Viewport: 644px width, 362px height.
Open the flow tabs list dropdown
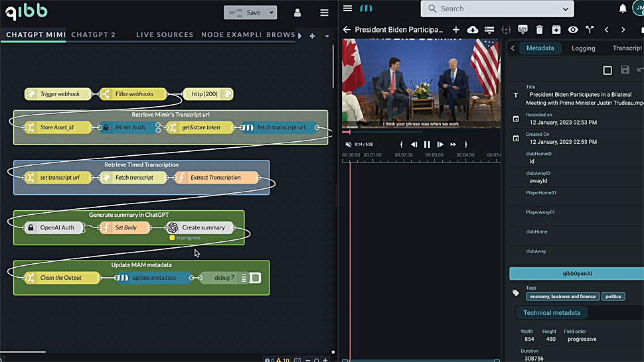[x=327, y=36]
